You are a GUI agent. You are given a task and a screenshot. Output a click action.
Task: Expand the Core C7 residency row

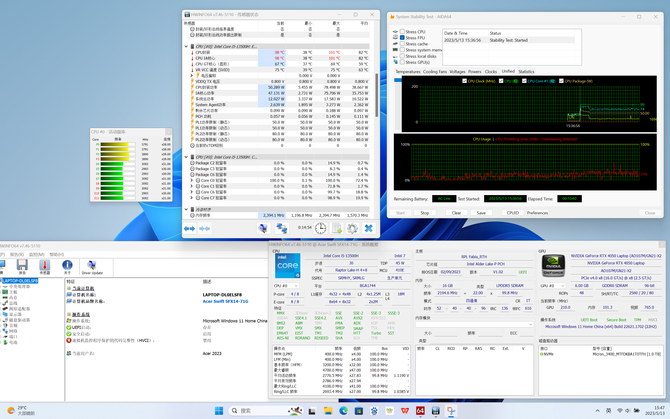[x=192, y=198]
